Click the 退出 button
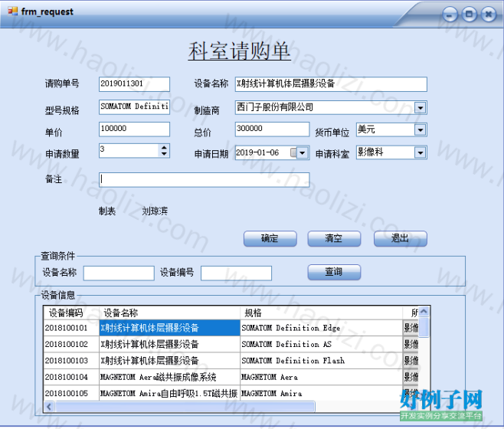This screenshot has height=429, width=504. tap(400, 238)
